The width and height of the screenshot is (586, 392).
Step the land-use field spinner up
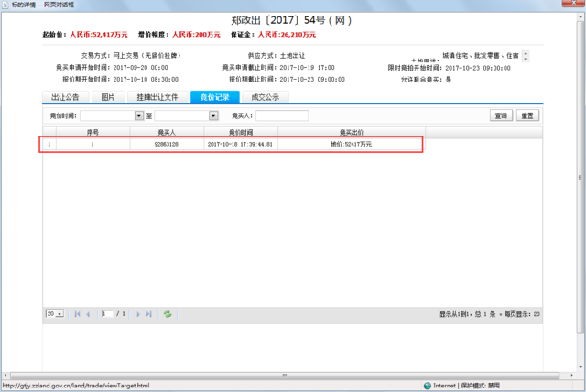pos(526,53)
